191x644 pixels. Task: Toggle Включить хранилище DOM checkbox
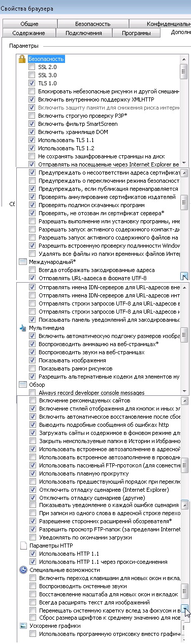point(33,132)
